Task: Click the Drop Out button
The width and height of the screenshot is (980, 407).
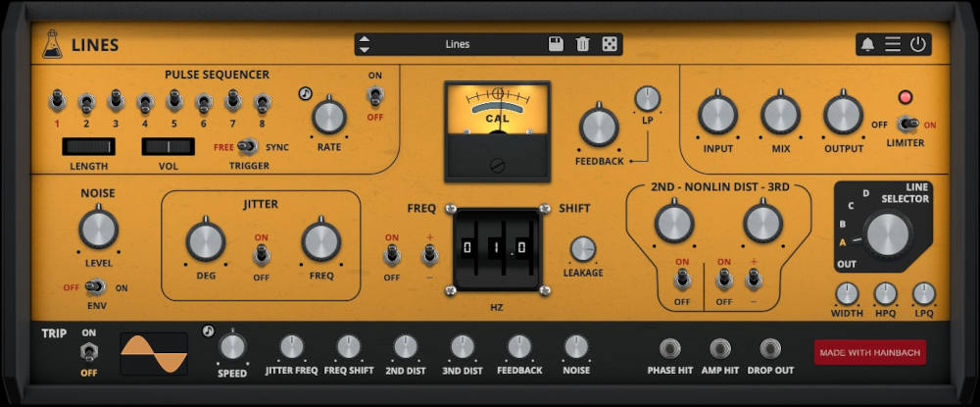Action: point(770,348)
